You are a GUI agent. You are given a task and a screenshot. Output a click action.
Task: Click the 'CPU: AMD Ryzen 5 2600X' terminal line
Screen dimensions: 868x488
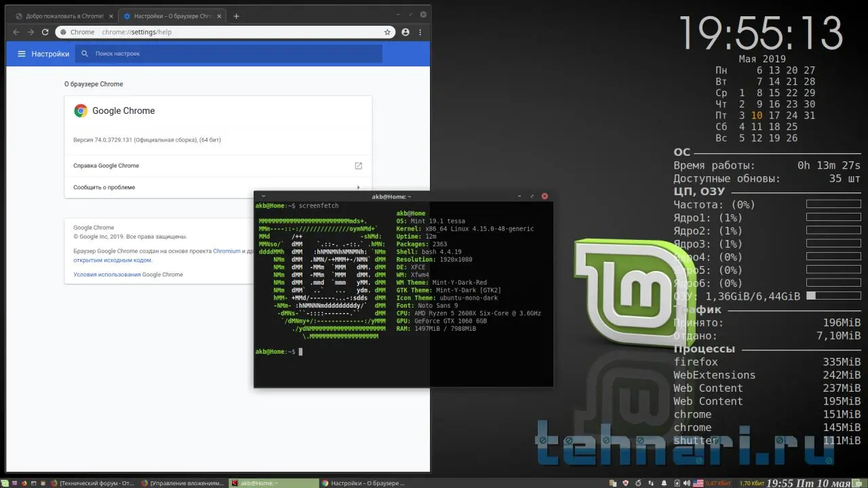469,313
